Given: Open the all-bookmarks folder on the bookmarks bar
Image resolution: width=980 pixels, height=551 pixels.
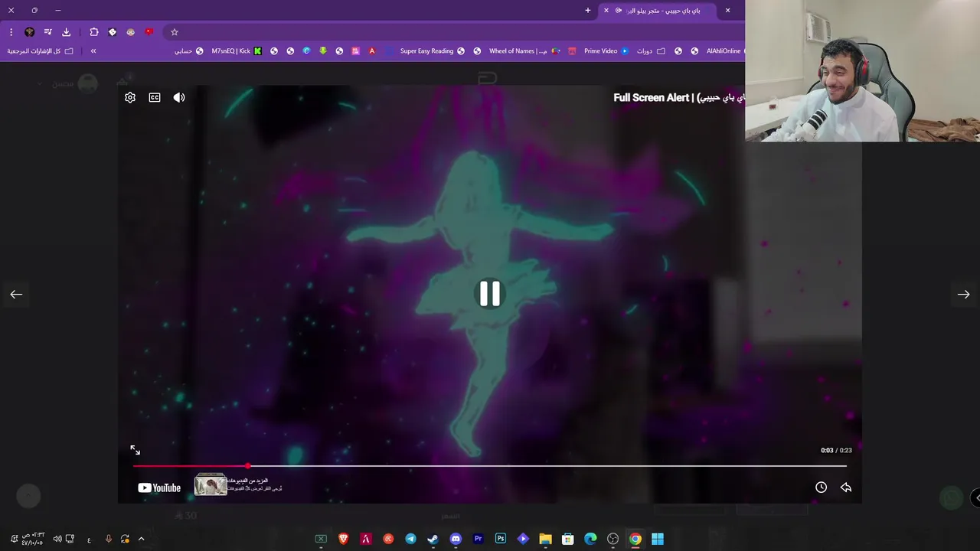Looking at the screenshot, I should [x=40, y=51].
